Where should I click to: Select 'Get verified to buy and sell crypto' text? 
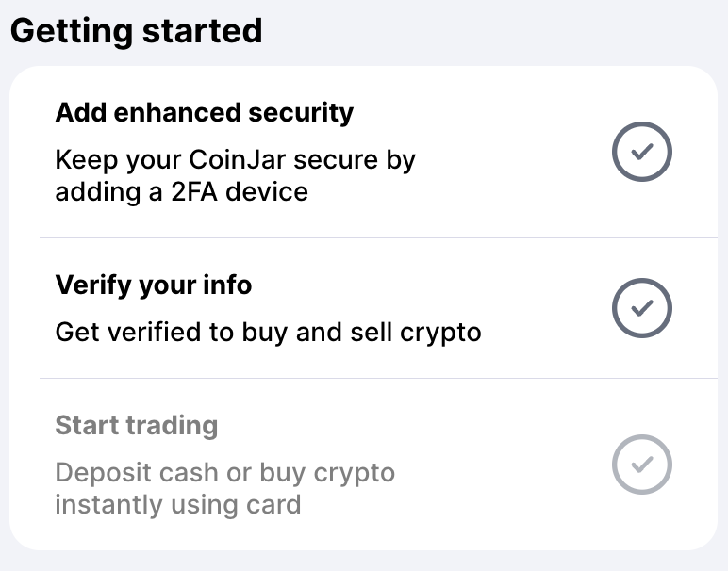[x=269, y=332]
